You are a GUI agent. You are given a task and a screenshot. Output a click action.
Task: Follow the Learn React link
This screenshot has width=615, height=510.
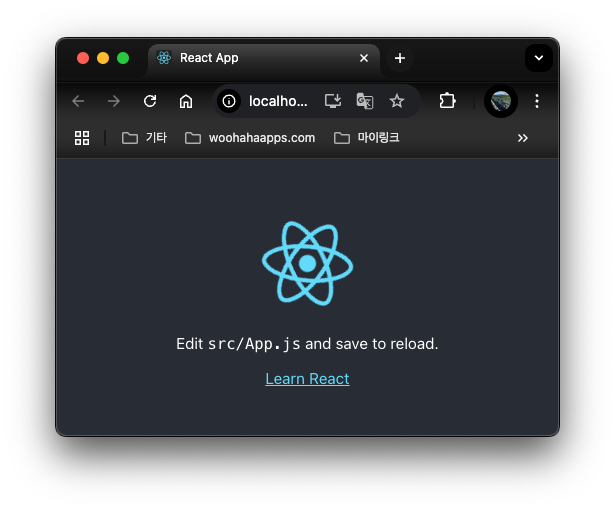307,379
